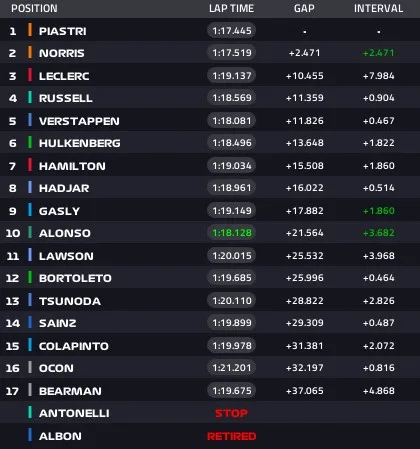420x449 pixels.
Task: Click the GAP column header
Action: tap(304, 8)
